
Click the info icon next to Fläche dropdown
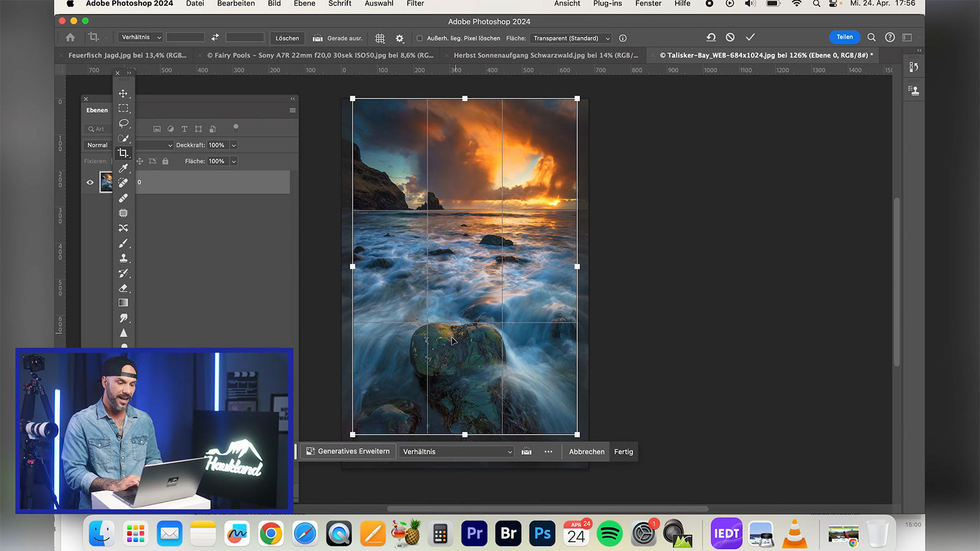623,38
